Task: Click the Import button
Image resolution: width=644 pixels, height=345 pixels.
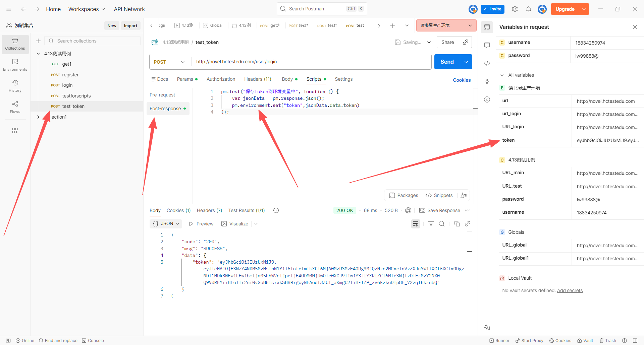Action: (x=130, y=26)
